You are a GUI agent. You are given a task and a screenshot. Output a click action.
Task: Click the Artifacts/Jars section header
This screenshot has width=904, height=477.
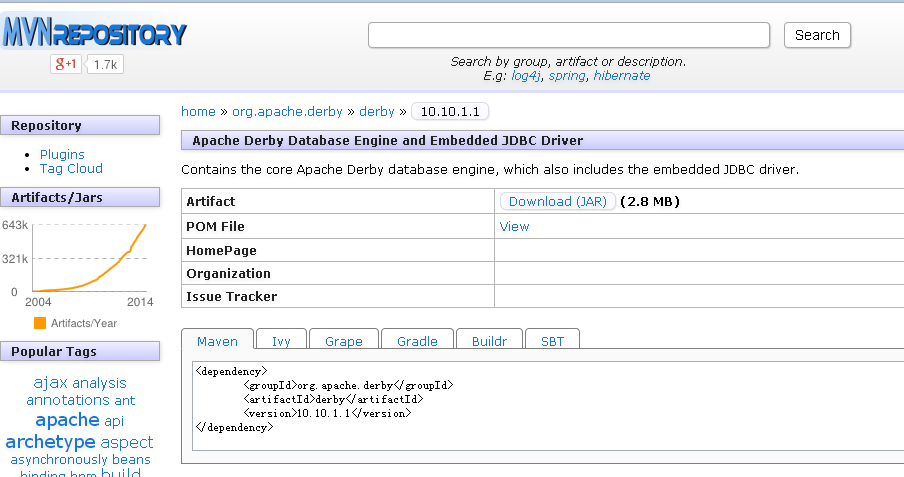[x=80, y=197]
